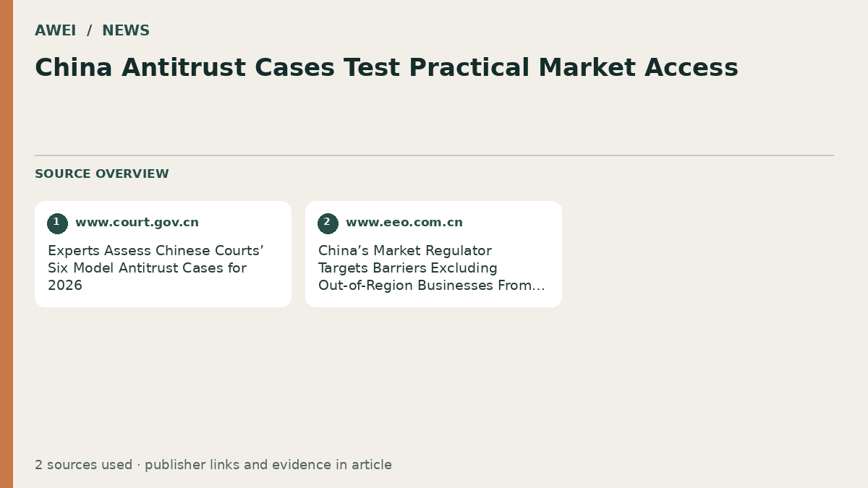Open the AWEI breadcrumb link
The height and width of the screenshot is (488, 868).
pyautogui.click(x=56, y=31)
